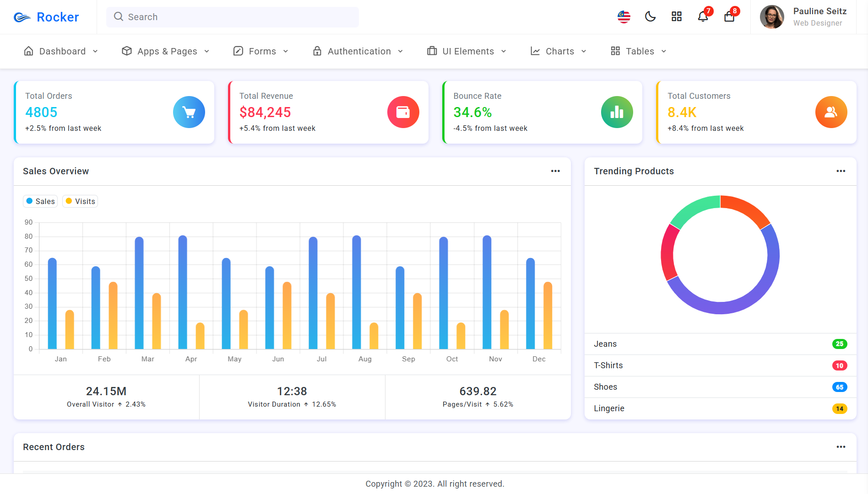Click the Total Customers users icon
The image size is (868, 494).
[831, 112]
